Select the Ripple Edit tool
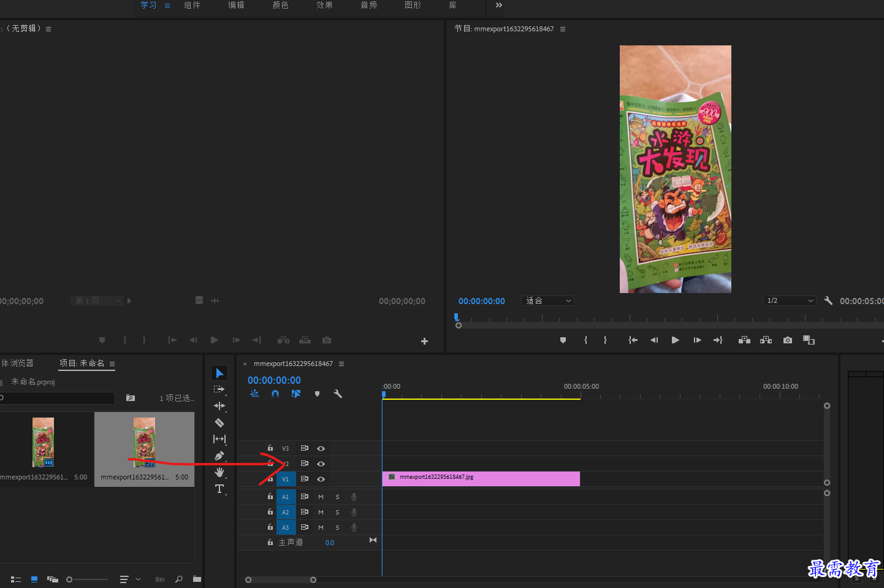Viewport: 884px width, 588px height. (219, 406)
